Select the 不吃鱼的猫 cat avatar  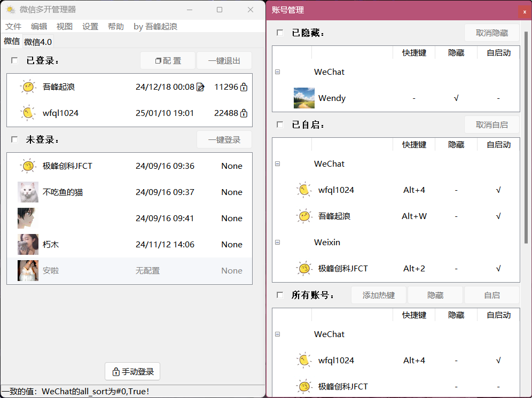(28, 192)
